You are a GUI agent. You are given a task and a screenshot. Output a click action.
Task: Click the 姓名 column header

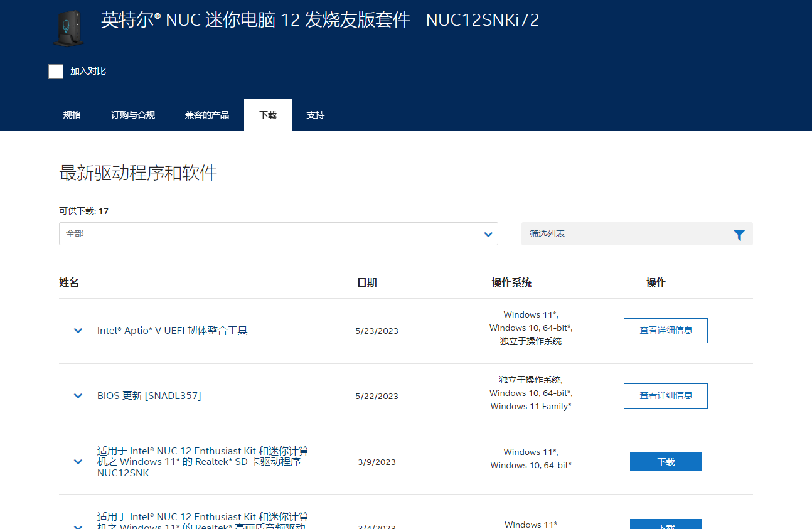click(69, 283)
